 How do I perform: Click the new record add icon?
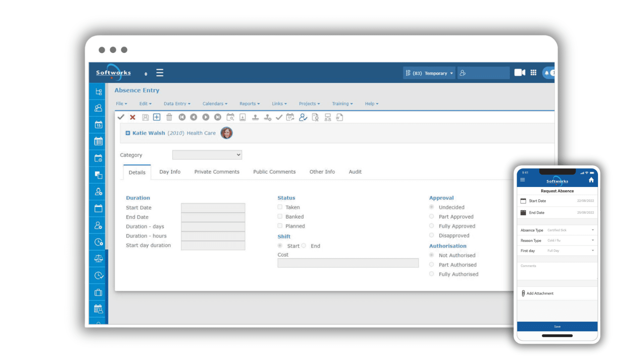(x=156, y=117)
